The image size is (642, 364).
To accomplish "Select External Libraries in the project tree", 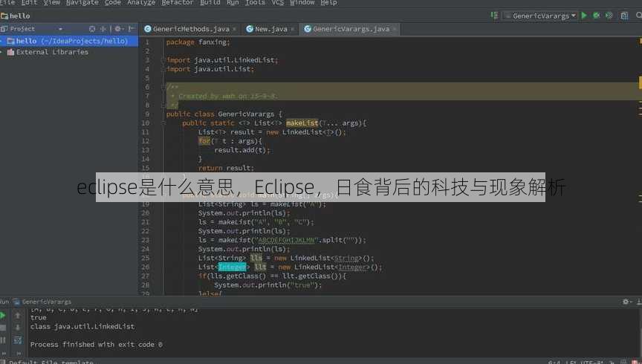I will click(x=52, y=52).
